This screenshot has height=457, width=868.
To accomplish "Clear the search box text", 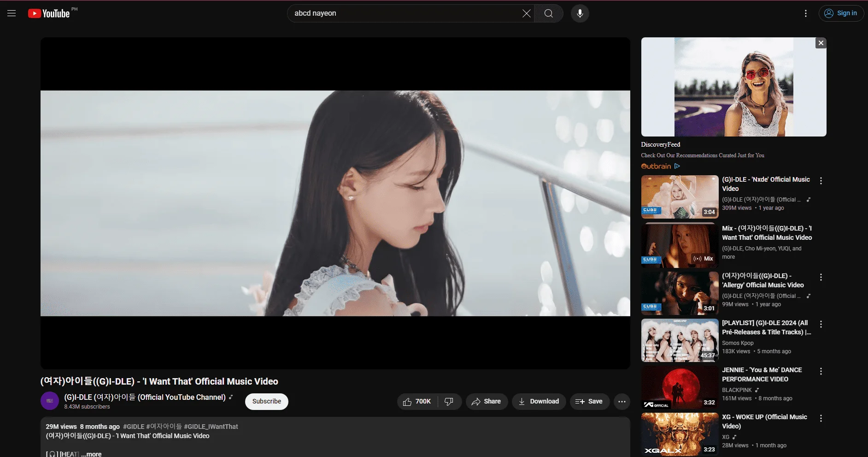I will pyautogui.click(x=526, y=13).
